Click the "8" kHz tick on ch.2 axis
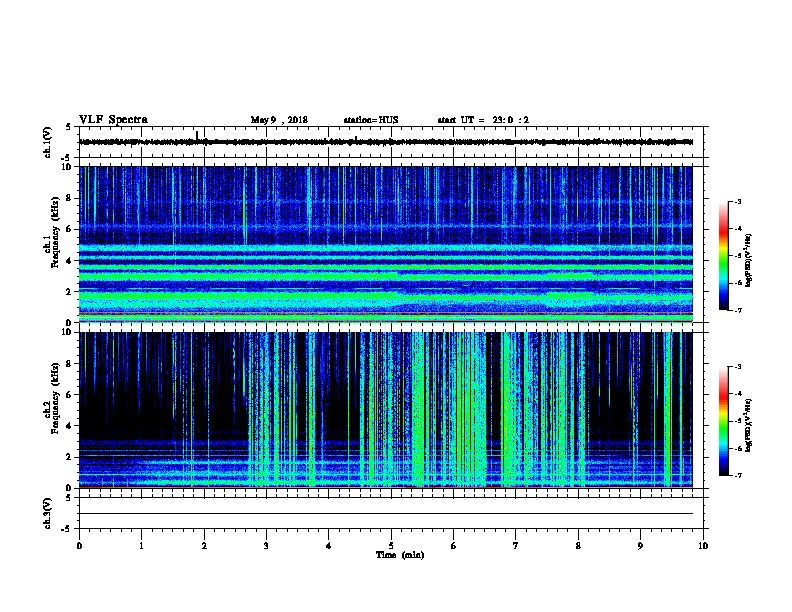This screenshot has height=612, width=792. pyautogui.click(x=70, y=364)
